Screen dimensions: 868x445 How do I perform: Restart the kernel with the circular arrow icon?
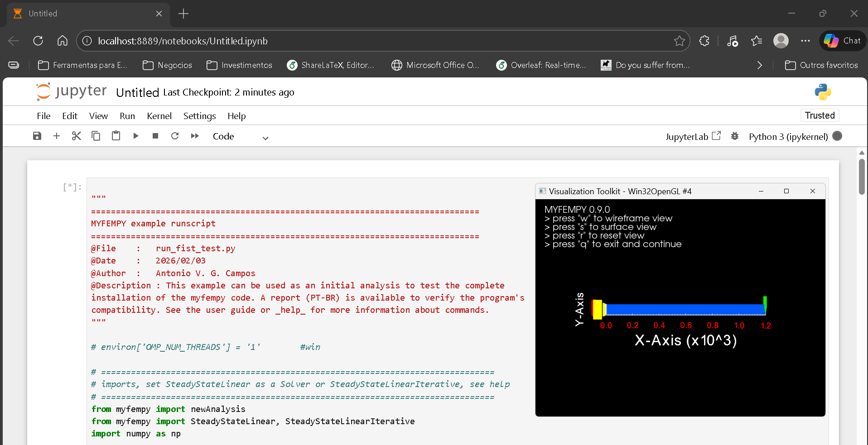pos(175,136)
